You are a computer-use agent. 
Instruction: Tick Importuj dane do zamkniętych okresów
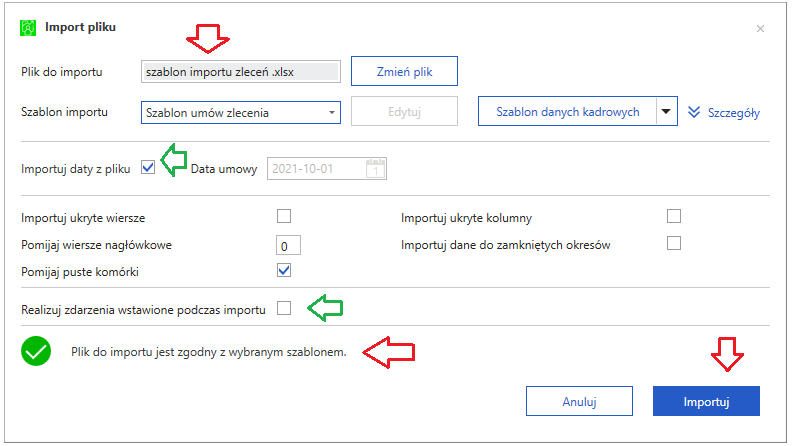tap(674, 244)
